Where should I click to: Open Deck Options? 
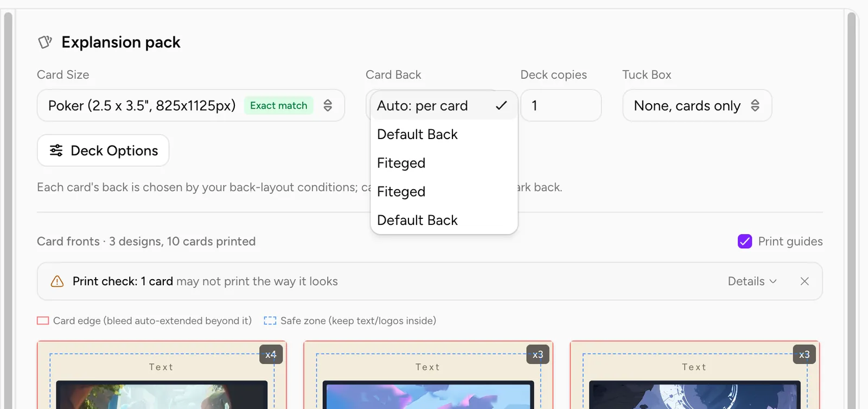103,150
